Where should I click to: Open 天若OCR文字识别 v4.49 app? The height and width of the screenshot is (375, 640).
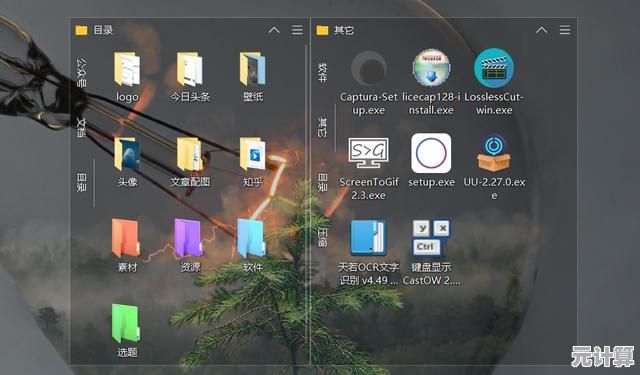point(369,253)
